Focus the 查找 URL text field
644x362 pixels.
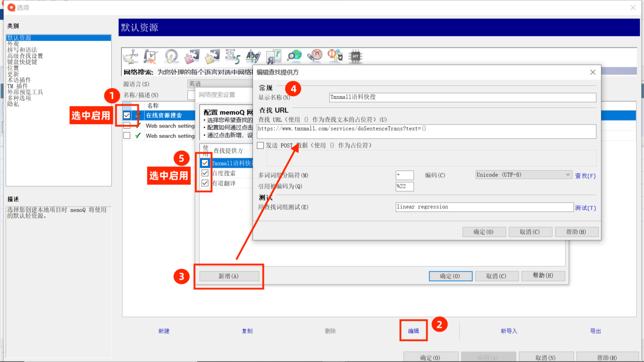click(x=426, y=131)
